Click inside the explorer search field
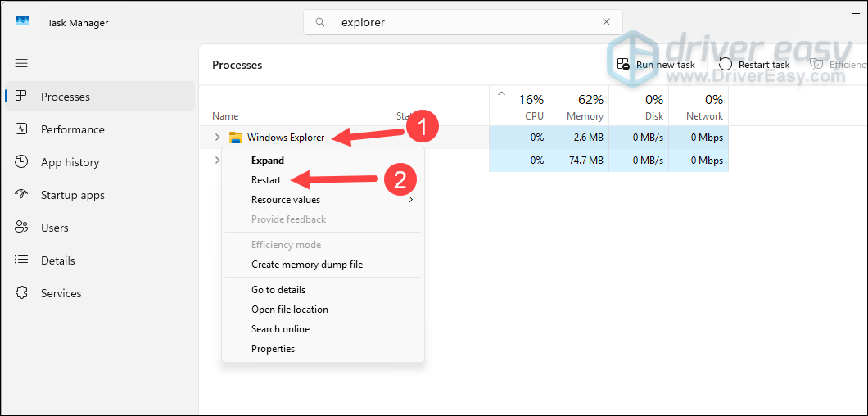 (x=463, y=22)
